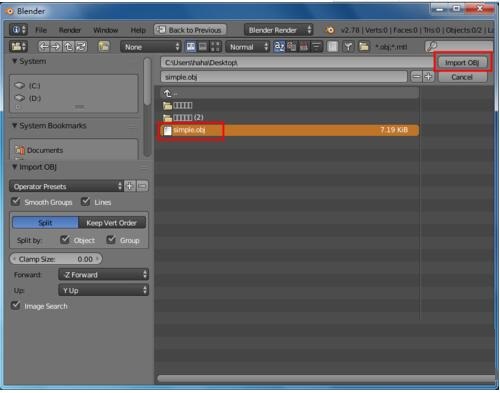This screenshot has width=500, height=393.
Task: Open the Blender Render engine dropdown
Action: [x=278, y=30]
